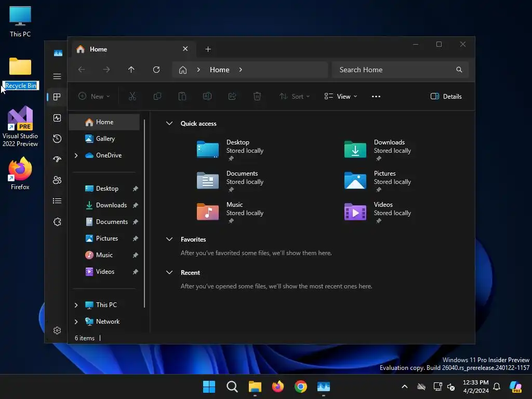Open Task Manager settings gear icon
Image resolution: width=532 pixels, height=399 pixels.
(x=57, y=330)
